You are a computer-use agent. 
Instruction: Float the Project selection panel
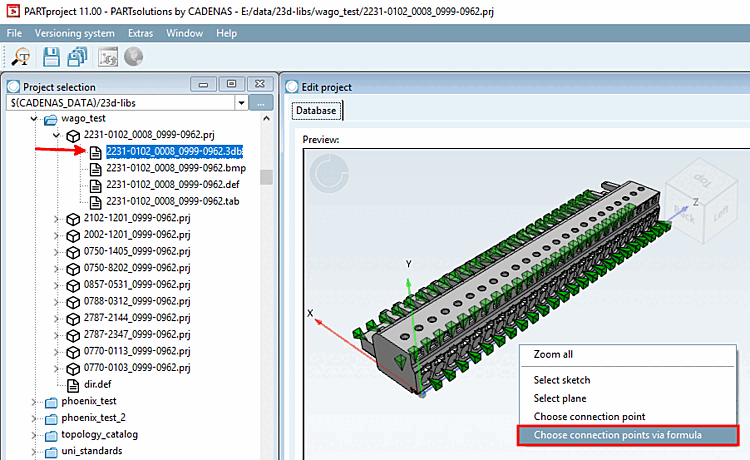click(x=232, y=84)
